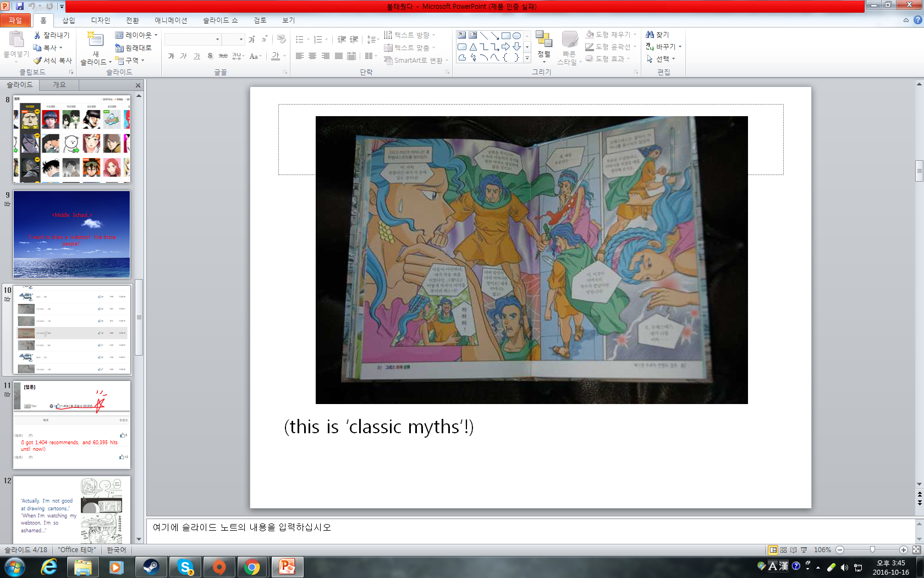Switch to Slide Sorter view icon
This screenshot has height=578, width=924.
coord(783,550)
